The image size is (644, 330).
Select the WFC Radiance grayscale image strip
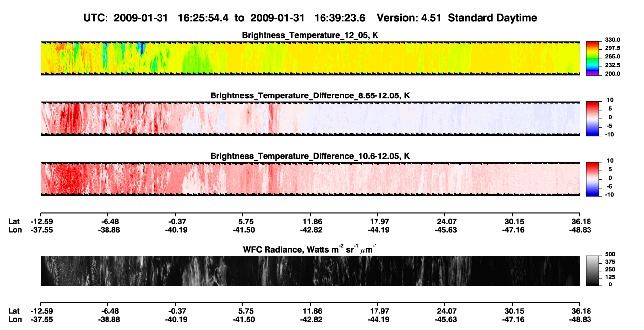(x=310, y=271)
